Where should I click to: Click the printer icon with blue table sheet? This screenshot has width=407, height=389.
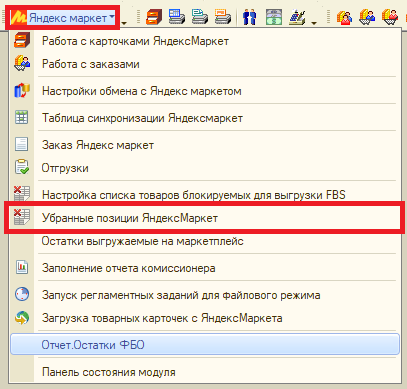[177, 17]
